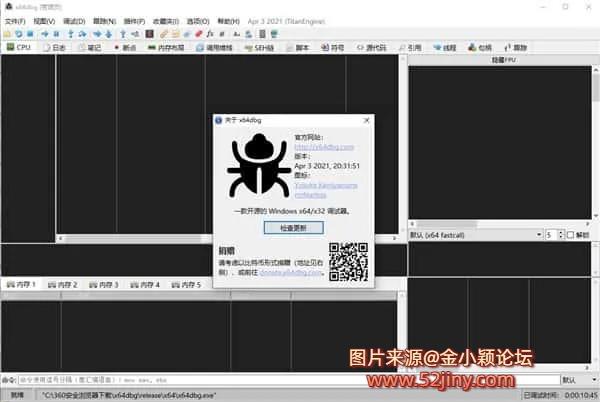600x402 pixels.
Task: Click the stop debugging square icon
Action: (30, 34)
